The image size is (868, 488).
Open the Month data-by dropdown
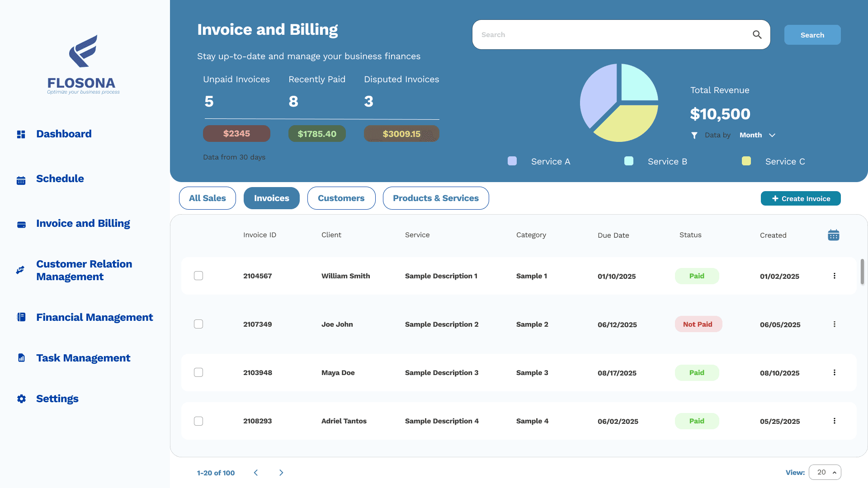coord(757,135)
